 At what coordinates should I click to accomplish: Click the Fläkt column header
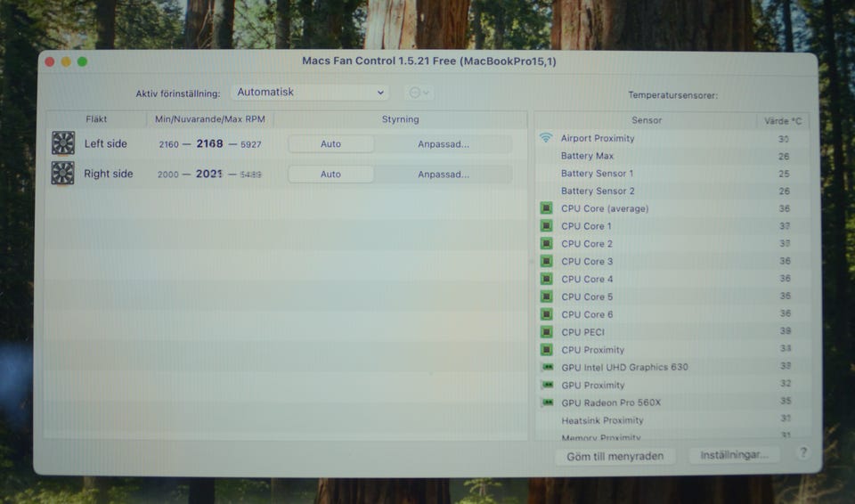[96, 119]
